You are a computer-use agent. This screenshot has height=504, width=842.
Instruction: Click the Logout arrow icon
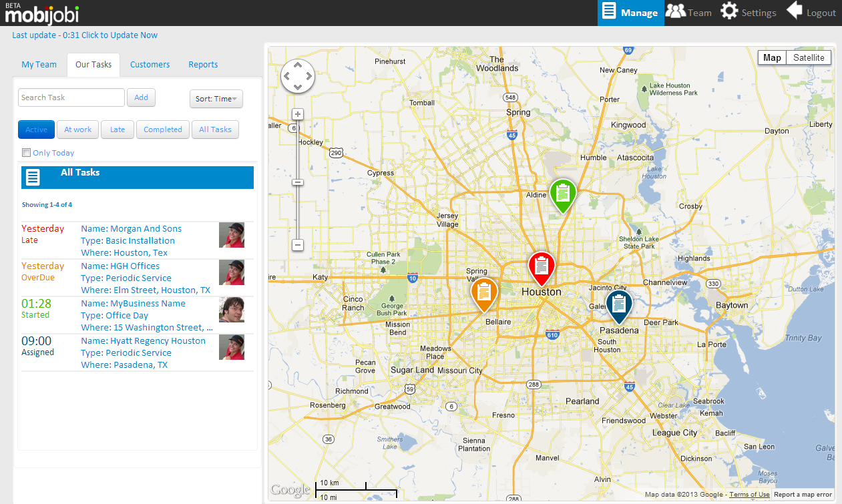tap(794, 12)
